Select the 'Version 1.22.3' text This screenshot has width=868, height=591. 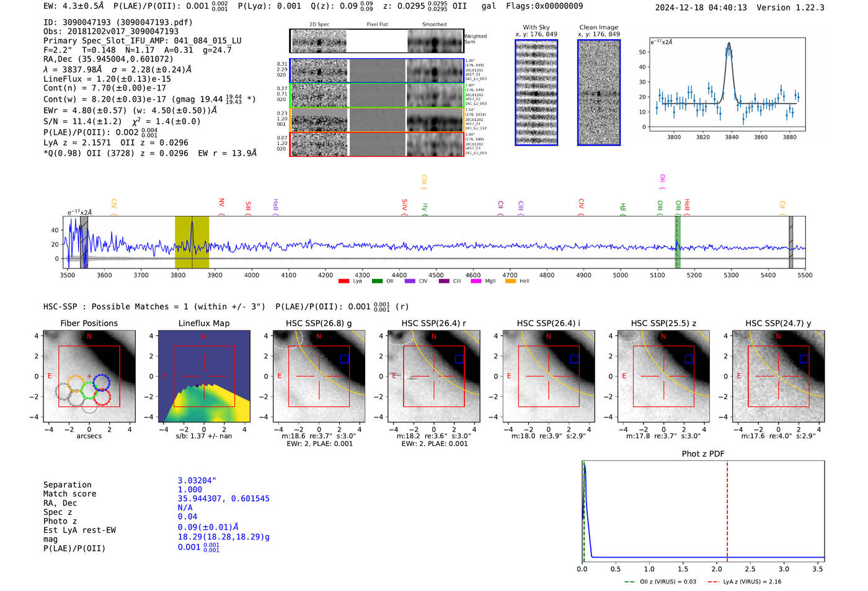790,7
